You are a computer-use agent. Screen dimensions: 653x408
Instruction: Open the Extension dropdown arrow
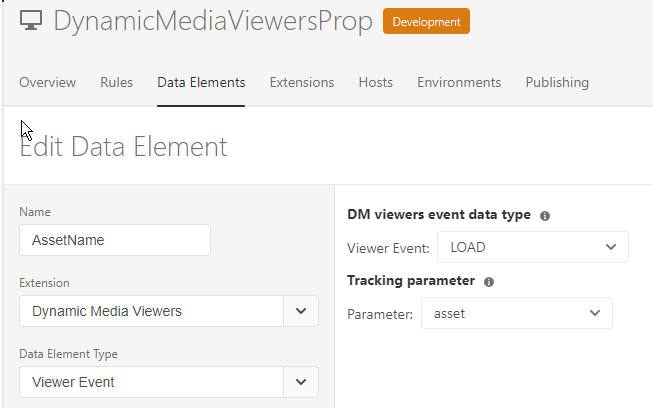click(301, 311)
